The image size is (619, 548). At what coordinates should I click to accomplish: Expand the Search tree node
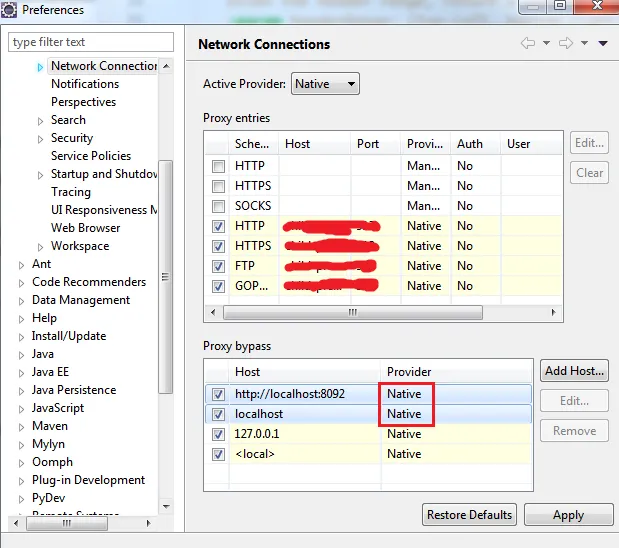click(x=40, y=121)
